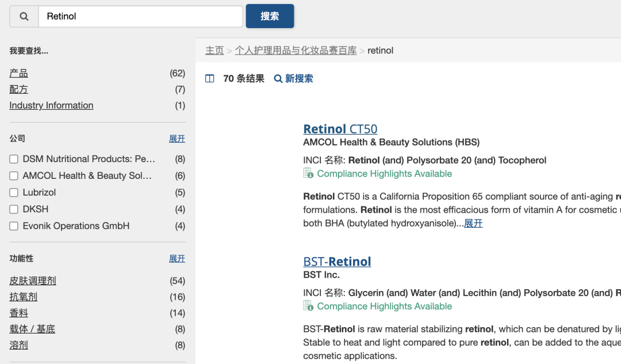Image resolution: width=621 pixels, height=364 pixels.
Task: Select the 抗氧化剂 functionality filter
Action: click(x=24, y=297)
